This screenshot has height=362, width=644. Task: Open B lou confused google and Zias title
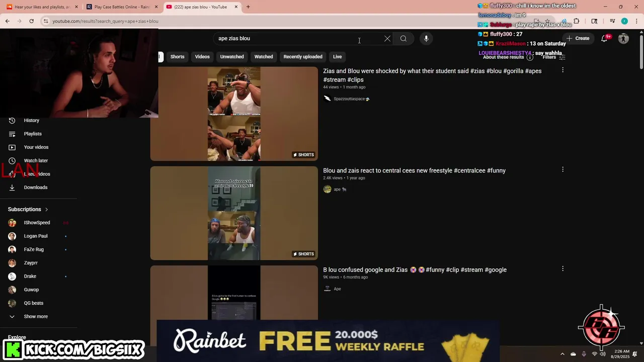pos(415,270)
